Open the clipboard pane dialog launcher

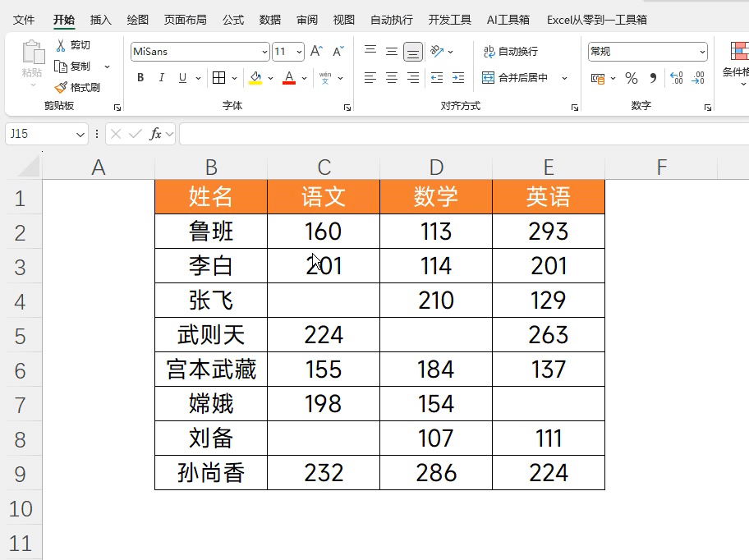pos(117,108)
